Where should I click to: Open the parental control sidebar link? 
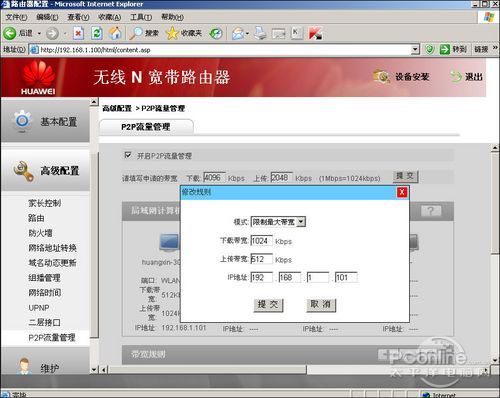tap(44, 203)
